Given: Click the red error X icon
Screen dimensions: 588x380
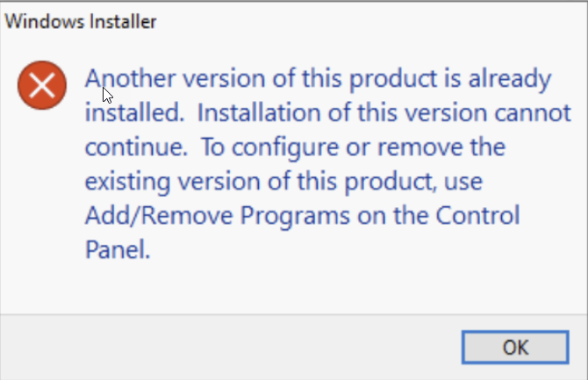Looking at the screenshot, I should 42,85.
